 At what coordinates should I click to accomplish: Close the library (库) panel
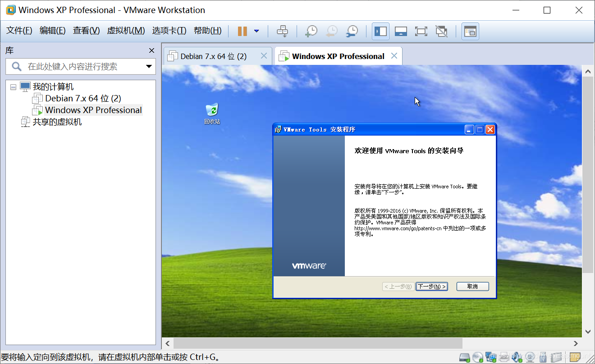click(152, 50)
